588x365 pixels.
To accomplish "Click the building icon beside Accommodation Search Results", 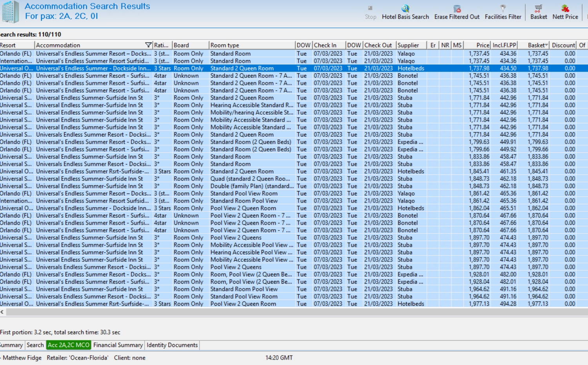I will click(11, 12).
